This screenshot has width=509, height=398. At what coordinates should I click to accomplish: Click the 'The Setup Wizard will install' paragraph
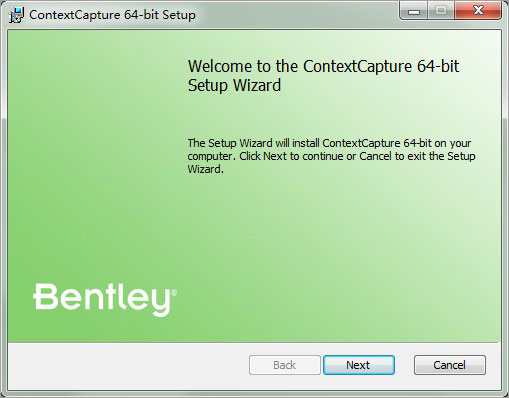pyautogui.click(x=331, y=156)
